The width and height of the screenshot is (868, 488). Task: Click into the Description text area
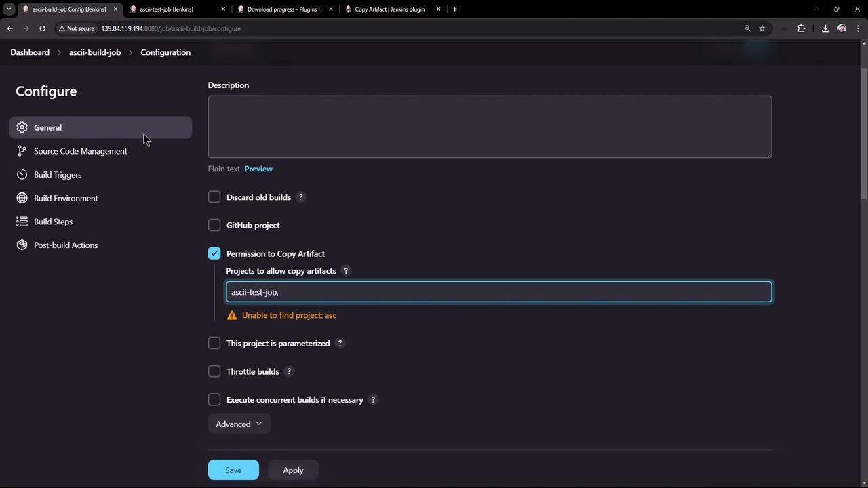coord(490,127)
